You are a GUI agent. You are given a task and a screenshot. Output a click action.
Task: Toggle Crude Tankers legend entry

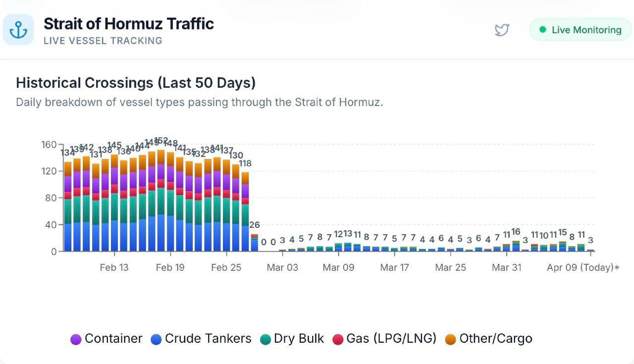point(201,339)
